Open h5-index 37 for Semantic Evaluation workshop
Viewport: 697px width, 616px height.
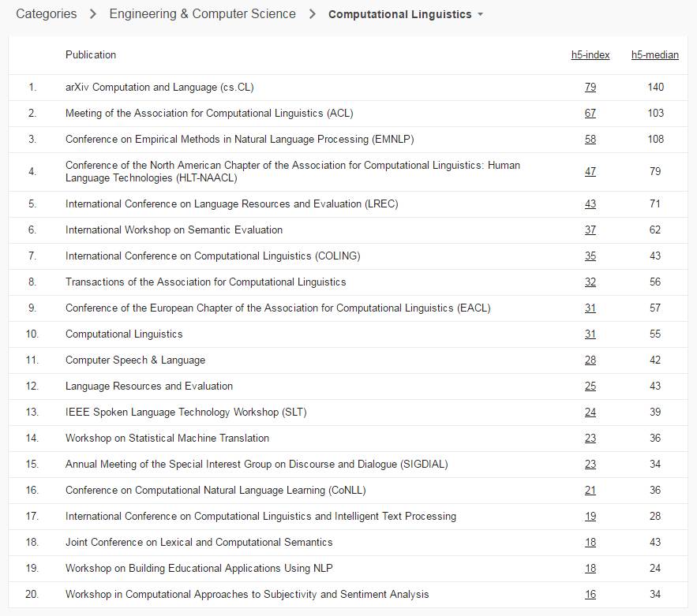click(590, 230)
